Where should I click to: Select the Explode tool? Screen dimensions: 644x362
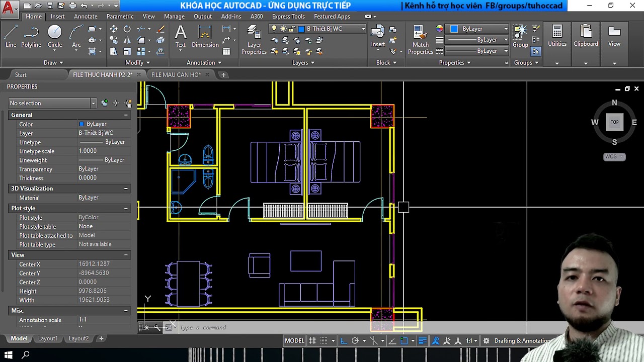pyautogui.click(x=160, y=40)
